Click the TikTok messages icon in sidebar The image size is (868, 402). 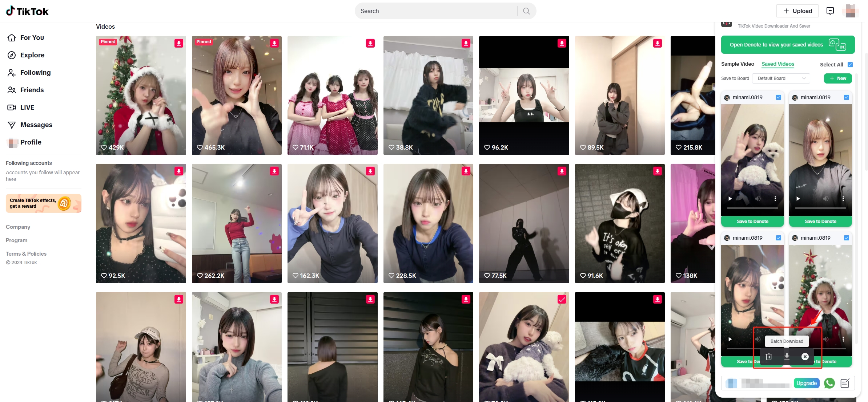point(11,125)
